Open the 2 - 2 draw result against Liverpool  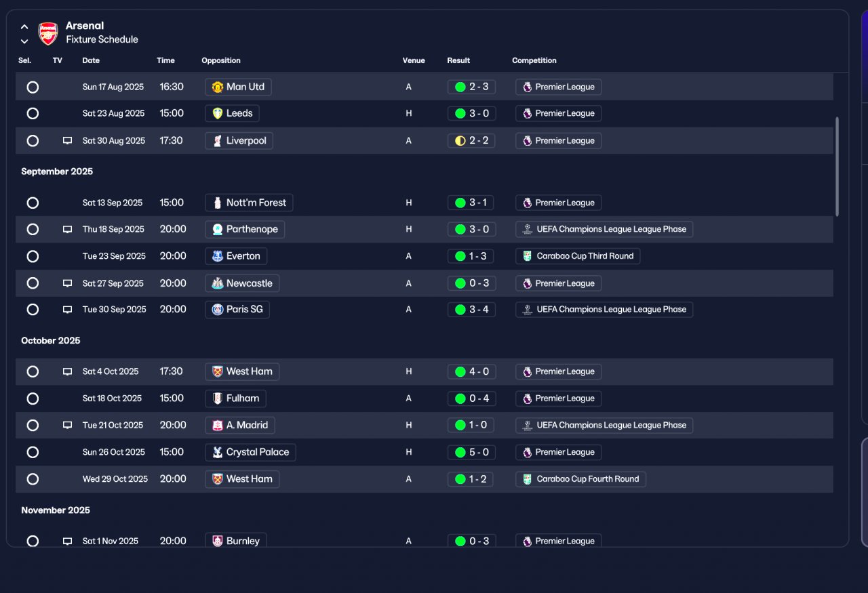point(471,140)
